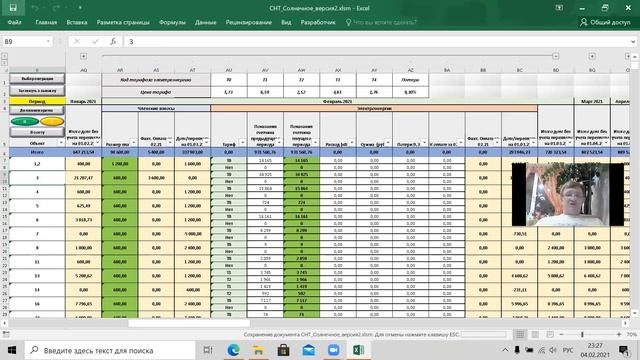Click the Undo arrow in the title bar
Image resolution: width=640 pixels, height=360 pixels.
click(35, 8)
